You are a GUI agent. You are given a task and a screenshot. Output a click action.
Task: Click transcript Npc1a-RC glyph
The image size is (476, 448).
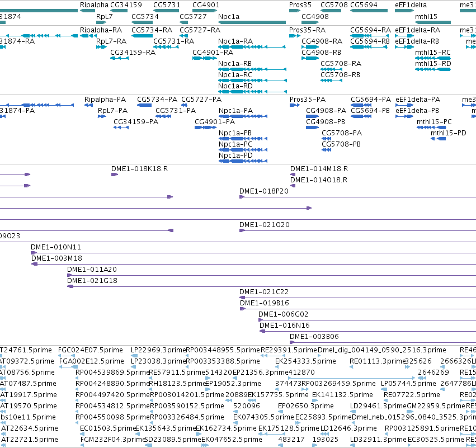click(252, 81)
